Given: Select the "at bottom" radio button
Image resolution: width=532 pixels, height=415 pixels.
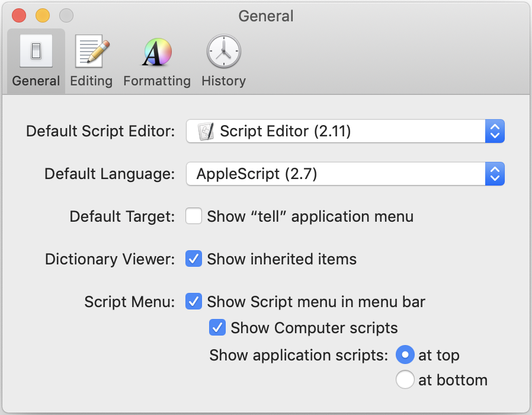Looking at the screenshot, I should pos(405,380).
